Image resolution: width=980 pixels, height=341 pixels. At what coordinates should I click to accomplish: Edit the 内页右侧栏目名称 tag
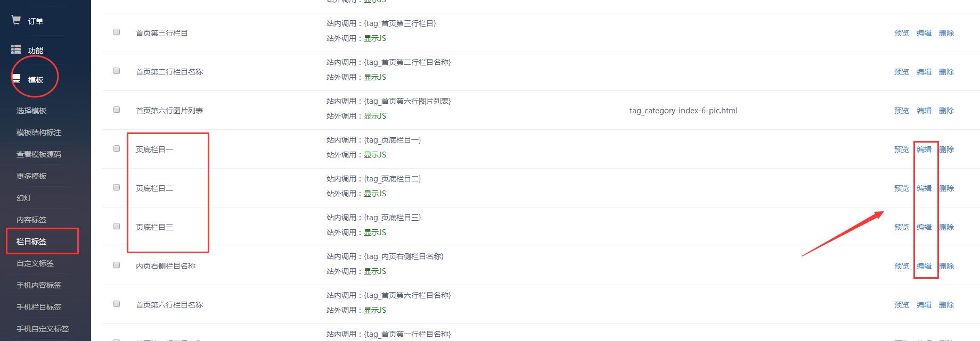pyautogui.click(x=924, y=266)
